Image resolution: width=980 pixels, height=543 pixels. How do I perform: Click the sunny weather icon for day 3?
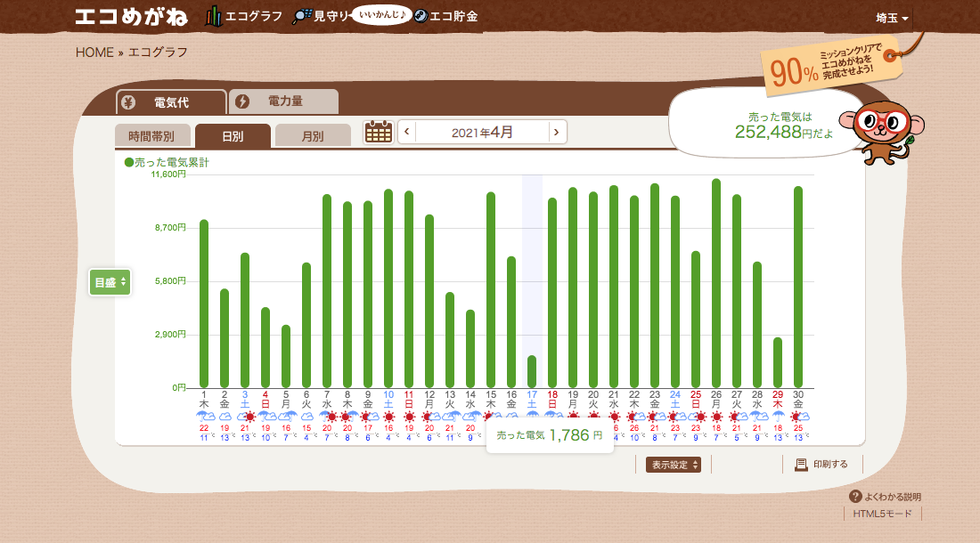click(x=249, y=417)
